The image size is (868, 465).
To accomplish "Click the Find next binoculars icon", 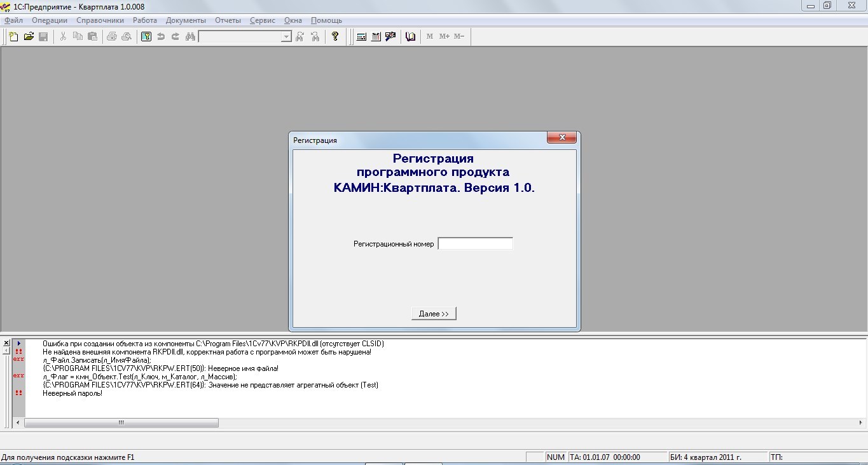I will click(301, 37).
